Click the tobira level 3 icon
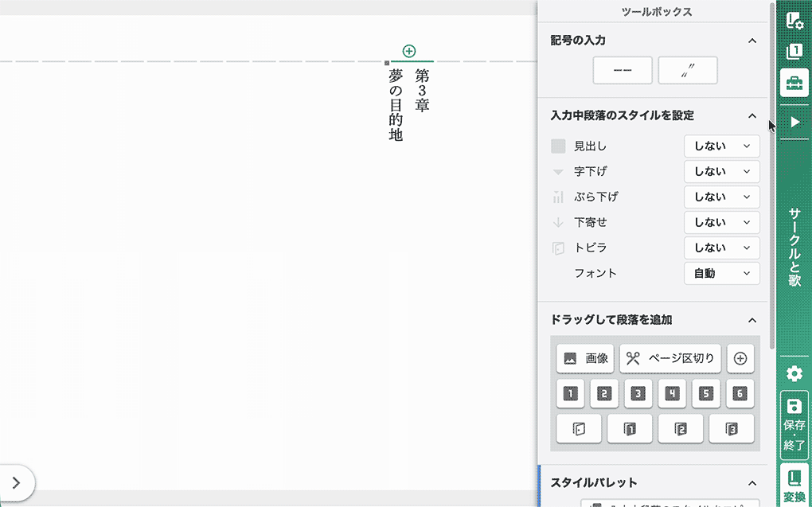Screen dimensions: 812x507 [732, 429]
